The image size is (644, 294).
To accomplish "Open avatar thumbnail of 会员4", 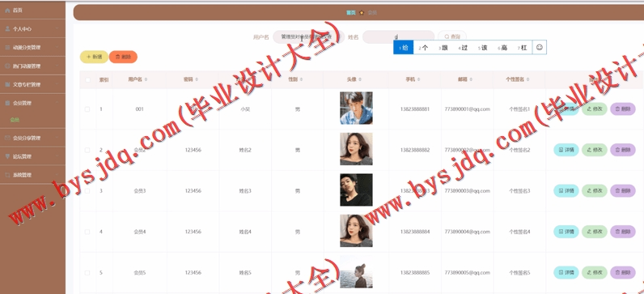I will [356, 231].
